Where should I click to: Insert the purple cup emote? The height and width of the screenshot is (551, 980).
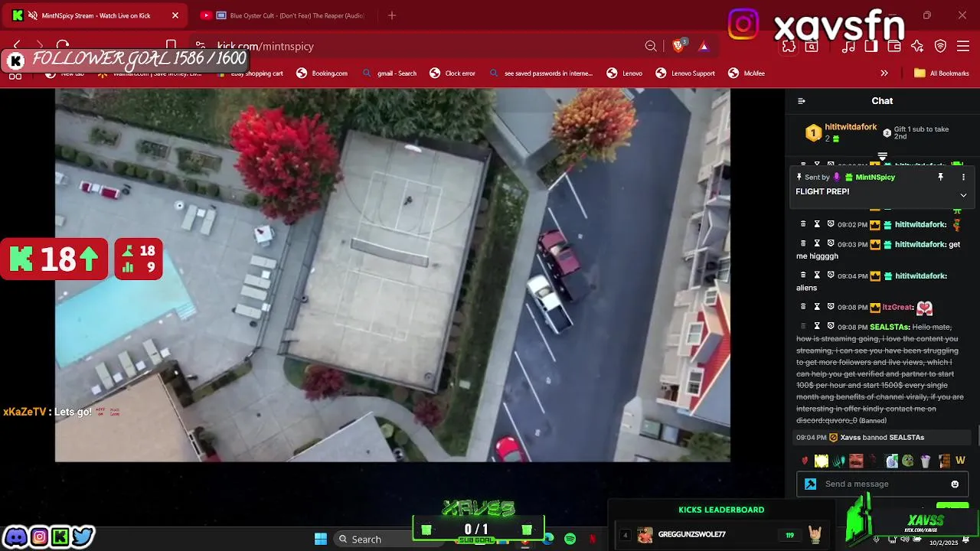[926, 461]
